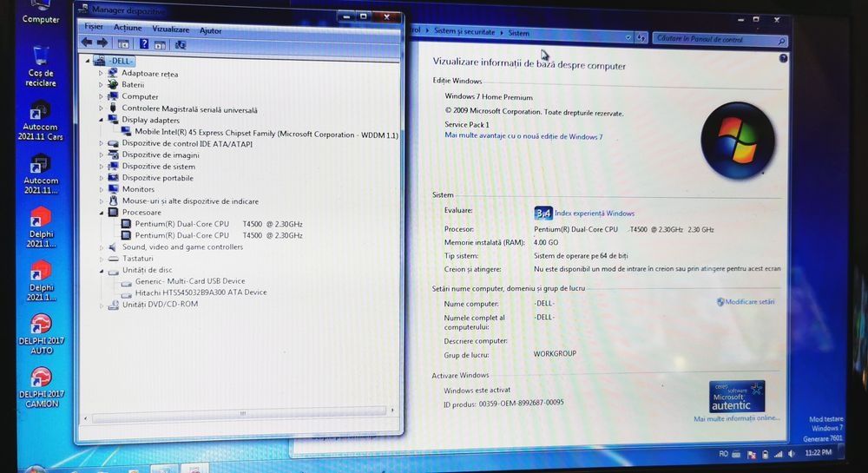The image size is (868, 473).
Task: Click the Baterii battery icon
Action: click(x=112, y=84)
